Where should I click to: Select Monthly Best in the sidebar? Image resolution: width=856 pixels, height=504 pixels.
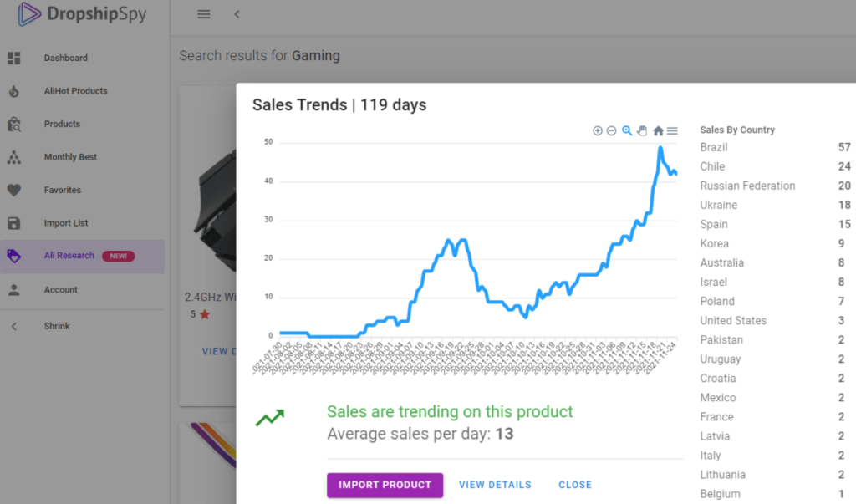coord(69,156)
